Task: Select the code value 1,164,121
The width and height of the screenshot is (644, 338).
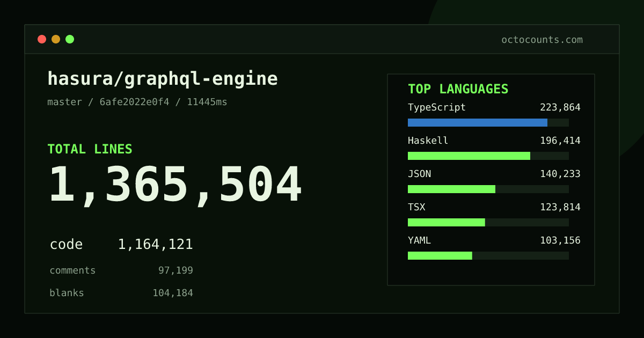Action: click(x=156, y=245)
